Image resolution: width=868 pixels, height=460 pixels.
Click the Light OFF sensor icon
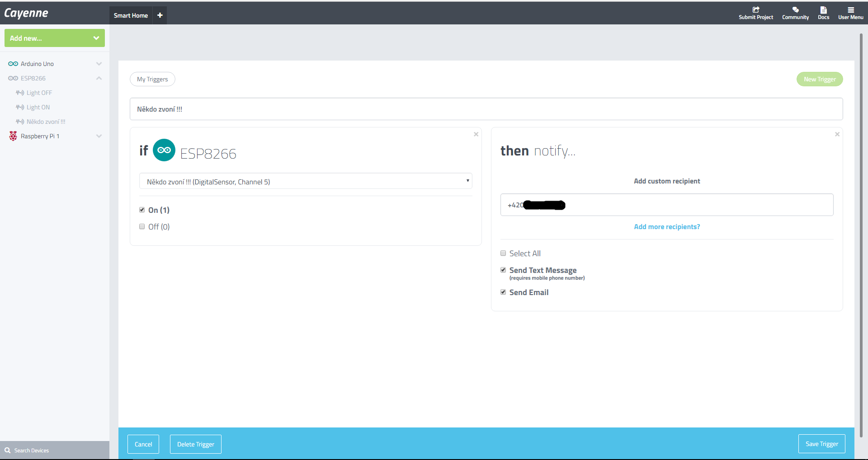(20, 93)
